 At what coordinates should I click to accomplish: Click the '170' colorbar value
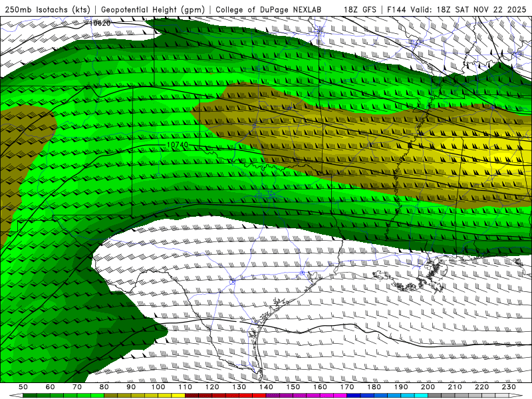coord(347,387)
